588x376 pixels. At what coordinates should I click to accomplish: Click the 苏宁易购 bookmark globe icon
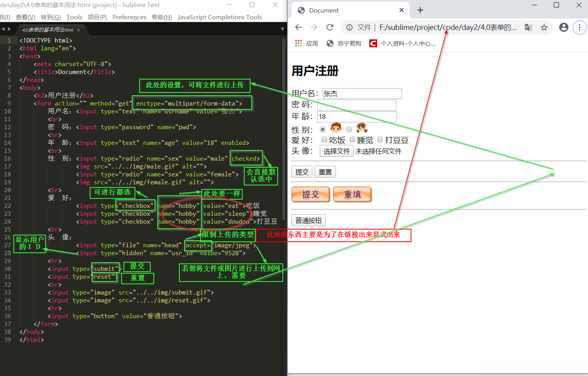(330, 43)
